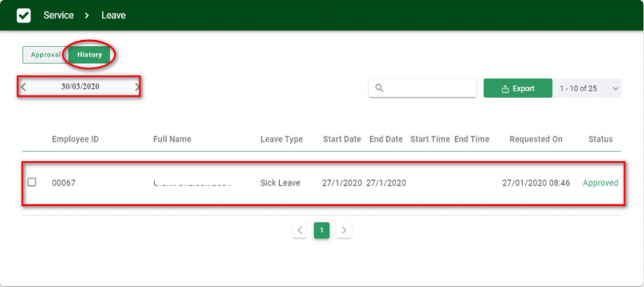Click the 30/03/2020 date field
This screenshot has width=644, height=287.
(80, 87)
